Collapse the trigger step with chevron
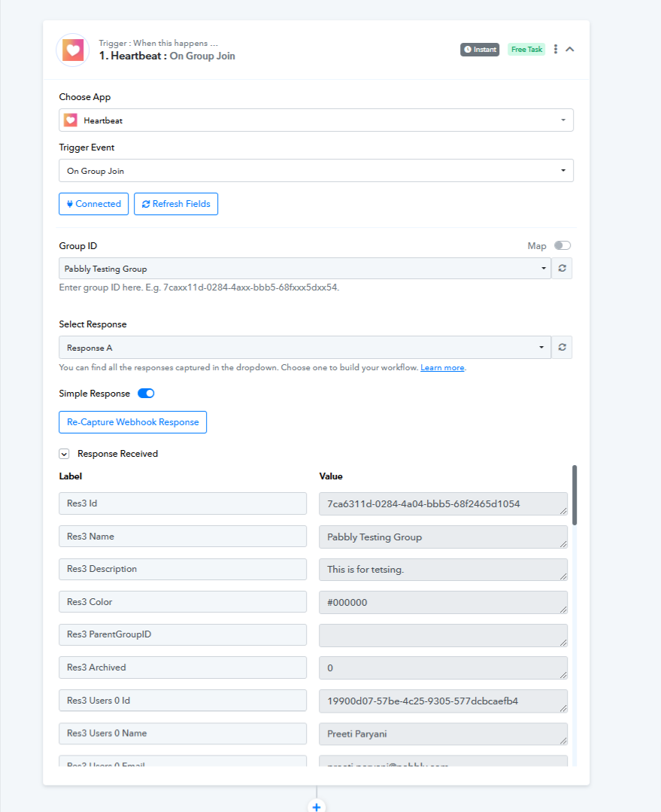 570,49
